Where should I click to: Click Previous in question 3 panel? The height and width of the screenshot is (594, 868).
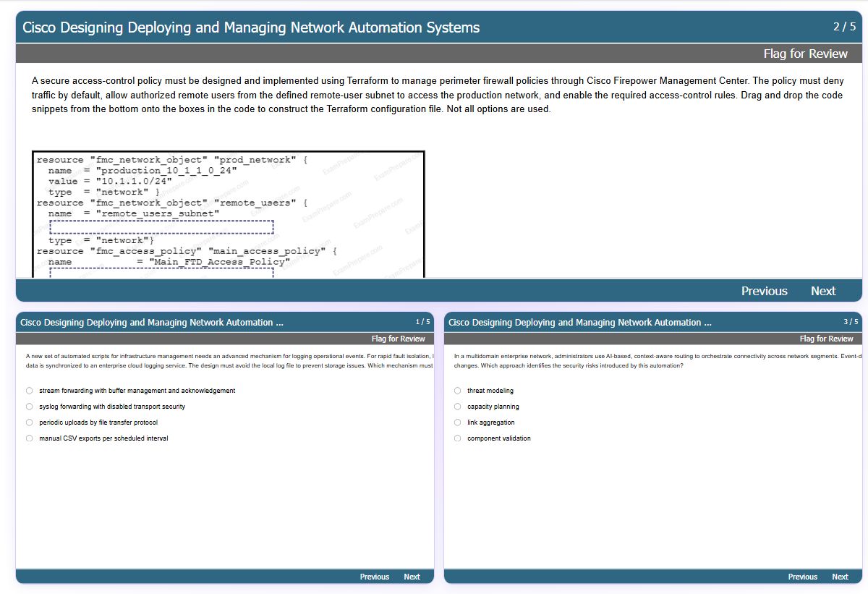click(x=803, y=577)
